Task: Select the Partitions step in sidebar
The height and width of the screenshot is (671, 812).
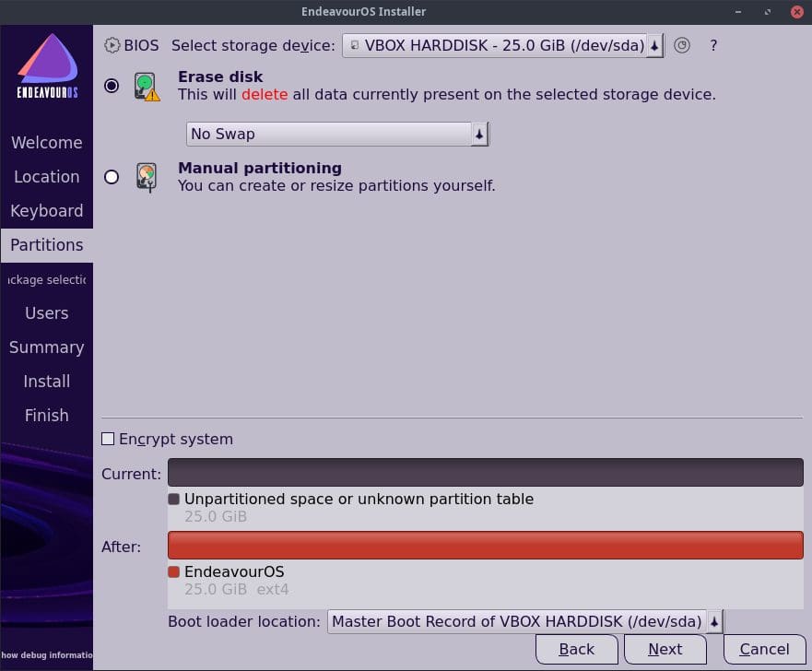Action: click(x=47, y=245)
